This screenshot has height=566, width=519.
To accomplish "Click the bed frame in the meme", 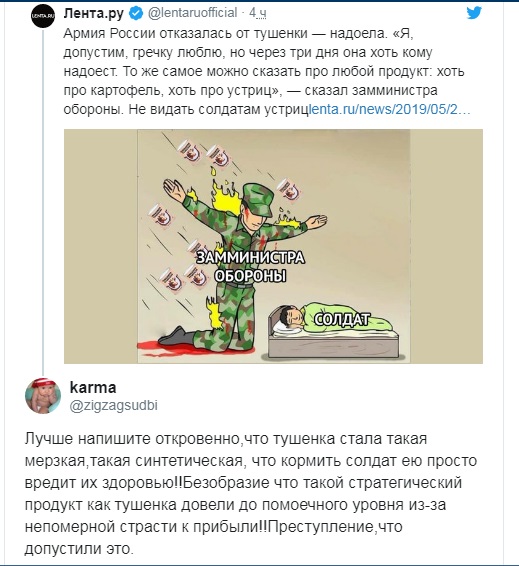I will click(334, 343).
